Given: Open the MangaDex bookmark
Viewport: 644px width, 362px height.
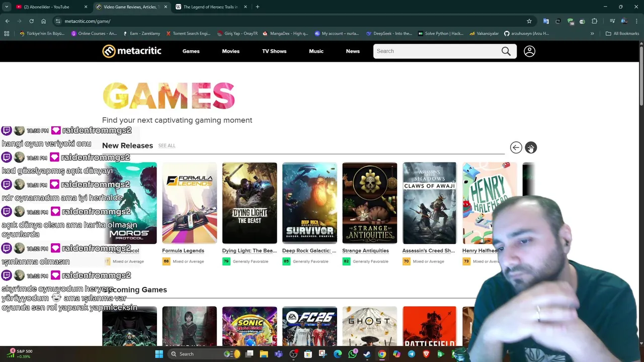Looking at the screenshot, I should click(284, 34).
